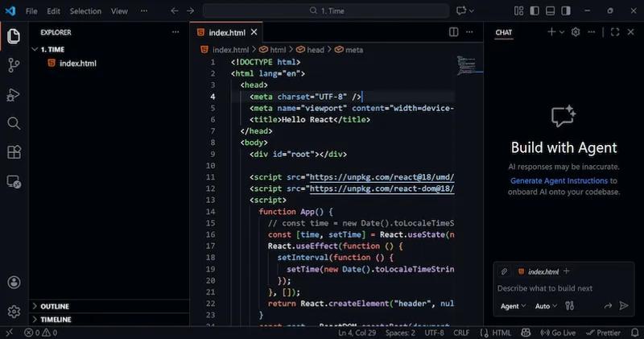
Task: Open the remote window status icon
Action: [x=9, y=333]
